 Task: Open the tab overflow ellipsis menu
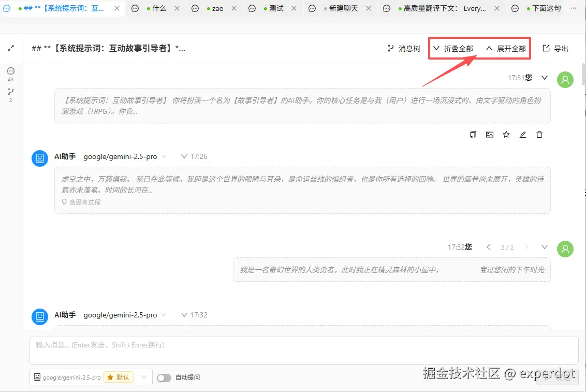(573, 8)
